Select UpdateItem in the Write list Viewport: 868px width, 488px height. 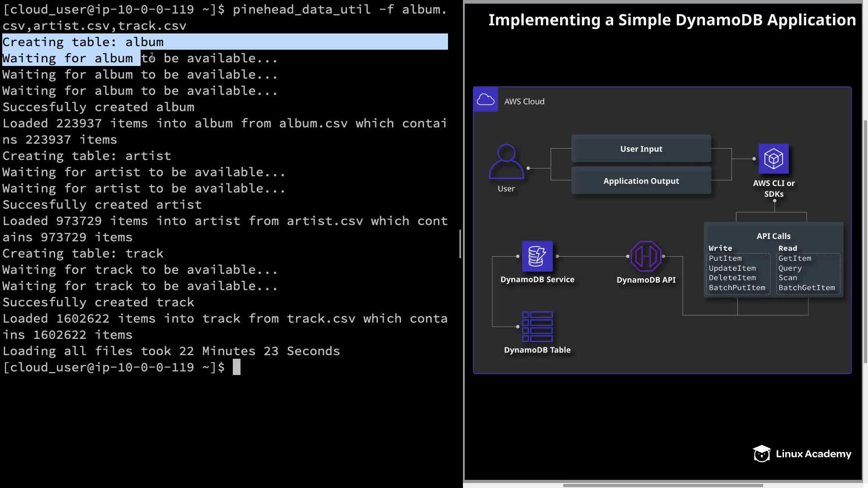click(x=732, y=268)
